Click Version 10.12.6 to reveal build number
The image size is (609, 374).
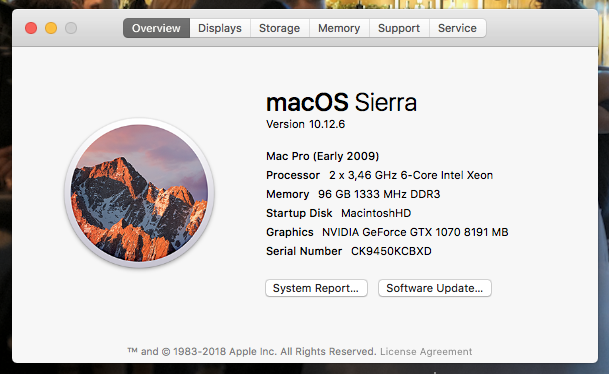click(305, 124)
